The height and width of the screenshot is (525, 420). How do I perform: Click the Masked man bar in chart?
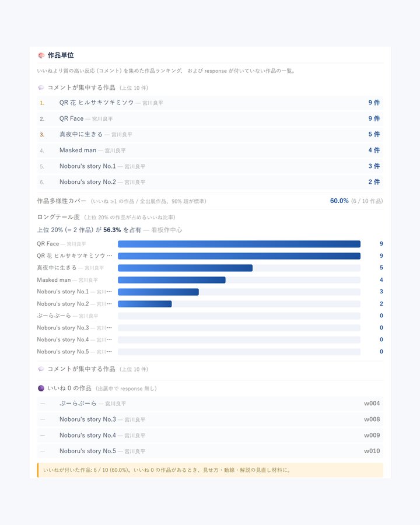coord(172,280)
